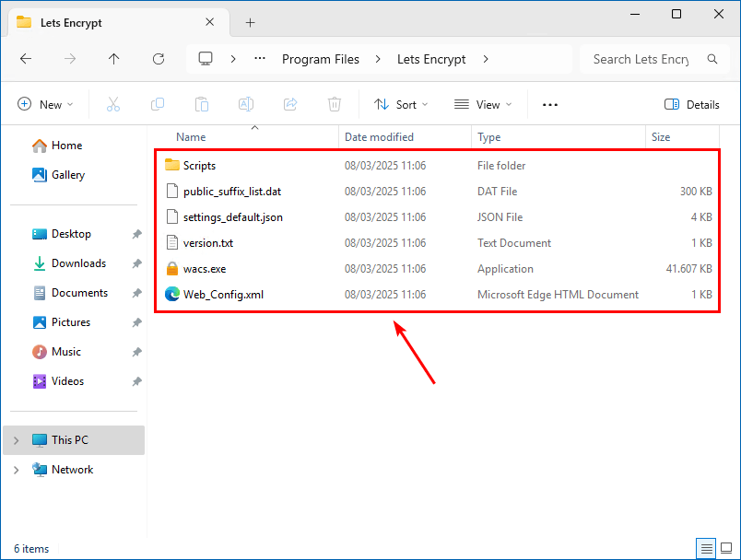The height and width of the screenshot is (560, 741).
Task: Navigate to Program Files breadcrumb
Action: tap(321, 59)
